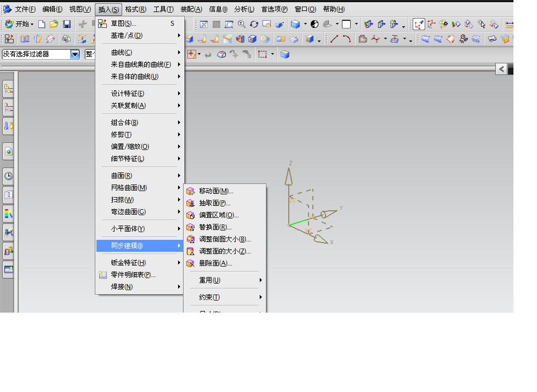Select 偏置区域(O)... from submenu
Viewport: 537px width, 392px height.
(x=225, y=215)
